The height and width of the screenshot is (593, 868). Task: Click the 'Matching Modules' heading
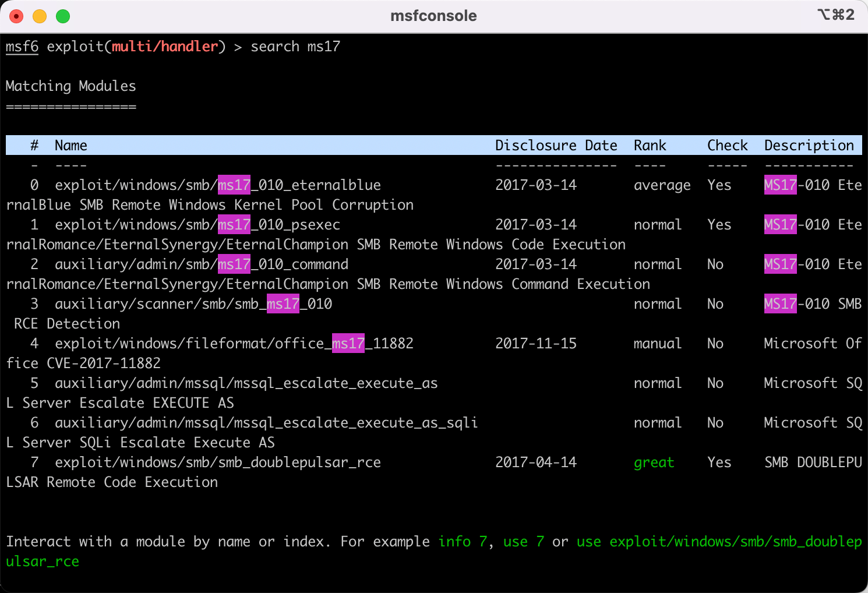click(71, 86)
